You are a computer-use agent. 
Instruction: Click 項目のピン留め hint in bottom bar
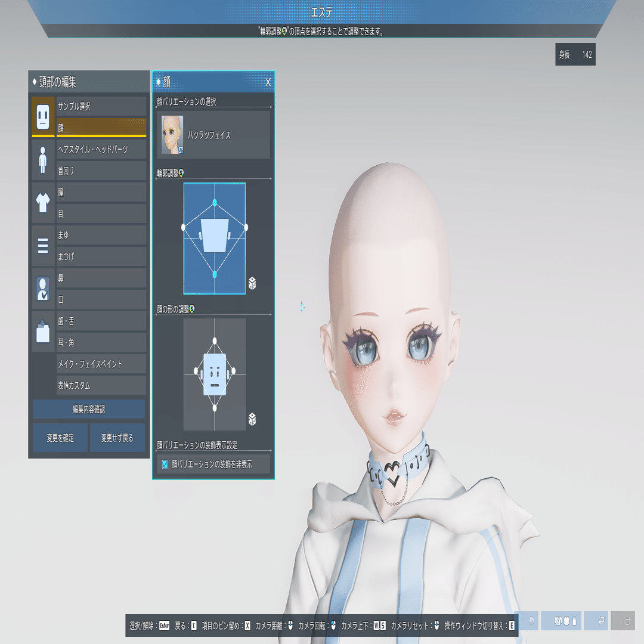click(226, 626)
